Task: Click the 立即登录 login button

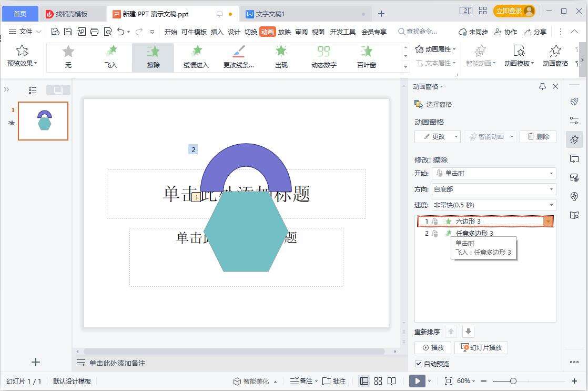Action: tap(514, 11)
